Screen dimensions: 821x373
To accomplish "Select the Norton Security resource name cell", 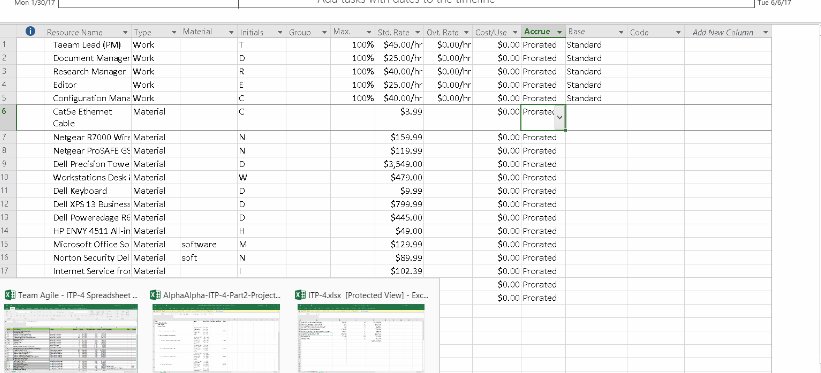I will (87, 258).
